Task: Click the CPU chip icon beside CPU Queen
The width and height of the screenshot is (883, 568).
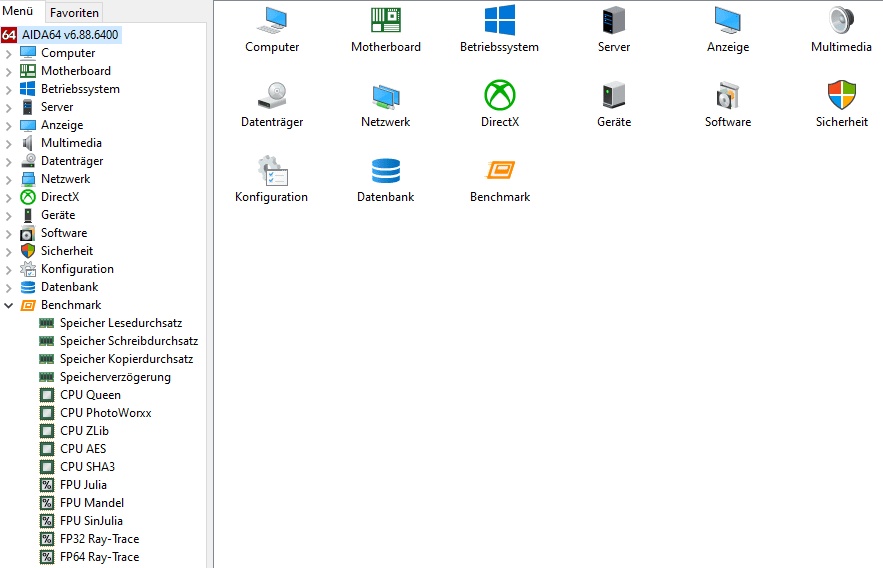Action: [x=47, y=395]
